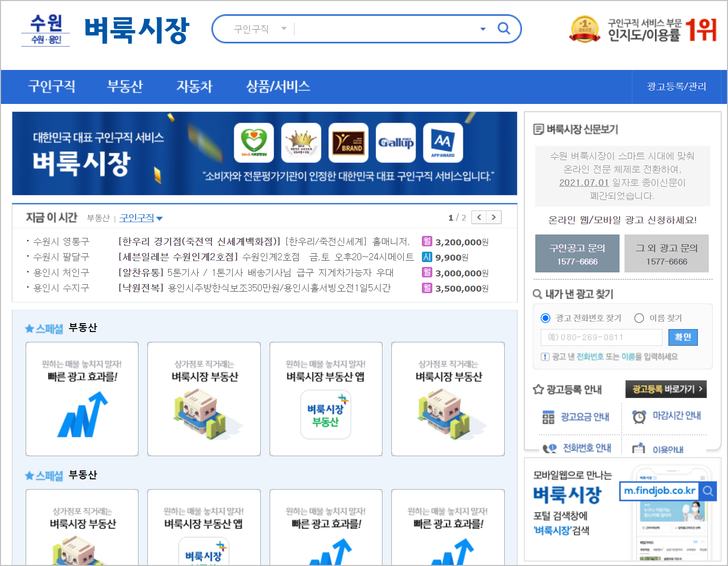This screenshot has height=566, width=728.
Task: Go to next page of 지금 이 시간
Action: point(494,217)
